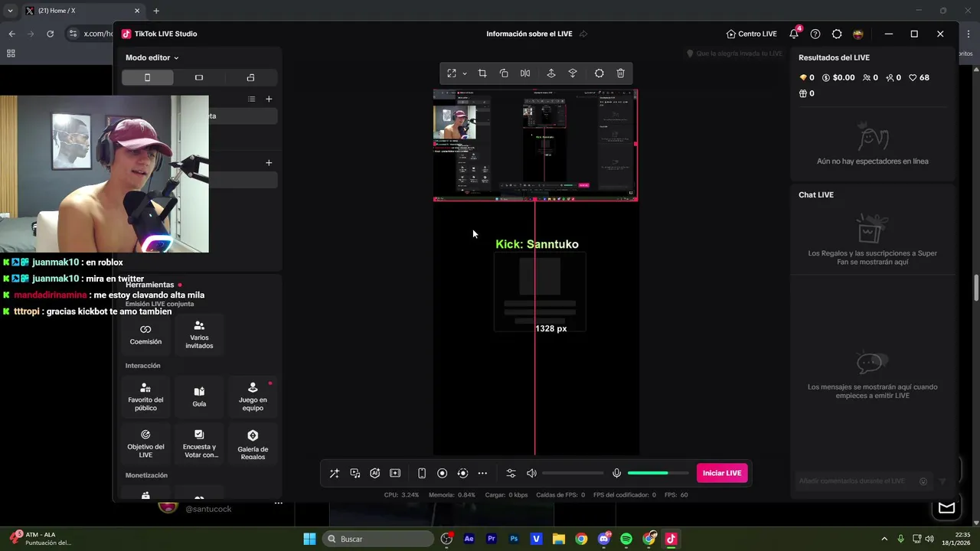The width and height of the screenshot is (980, 551).
Task: Open Discord from taskbar
Action: coord(604,539)
